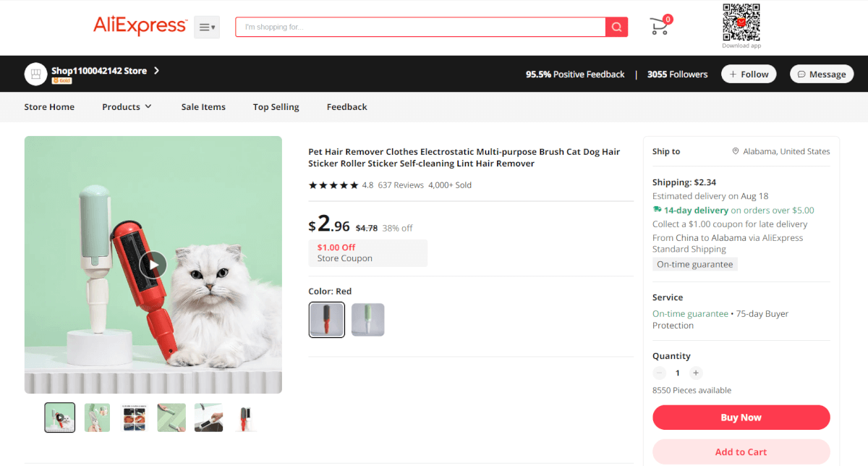Screen dimensions: 868x466
Task: Click Buy Now button
Action: [741, 418]
